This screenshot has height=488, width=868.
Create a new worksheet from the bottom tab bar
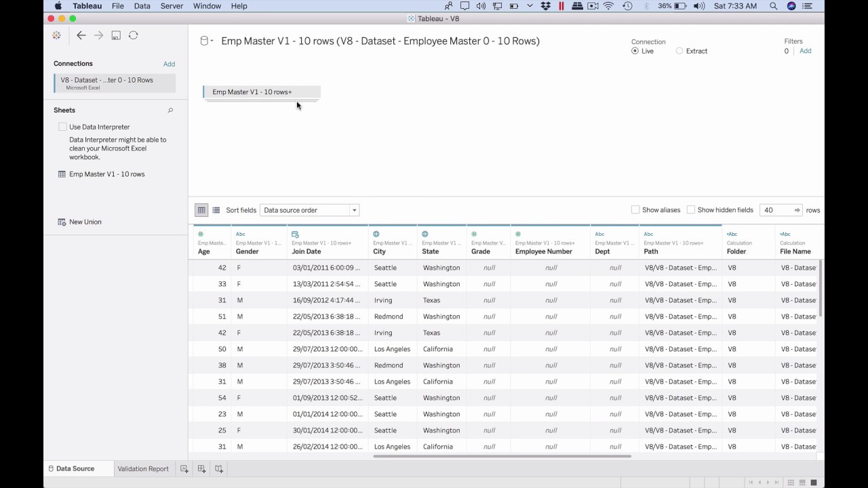click(184, 468)
